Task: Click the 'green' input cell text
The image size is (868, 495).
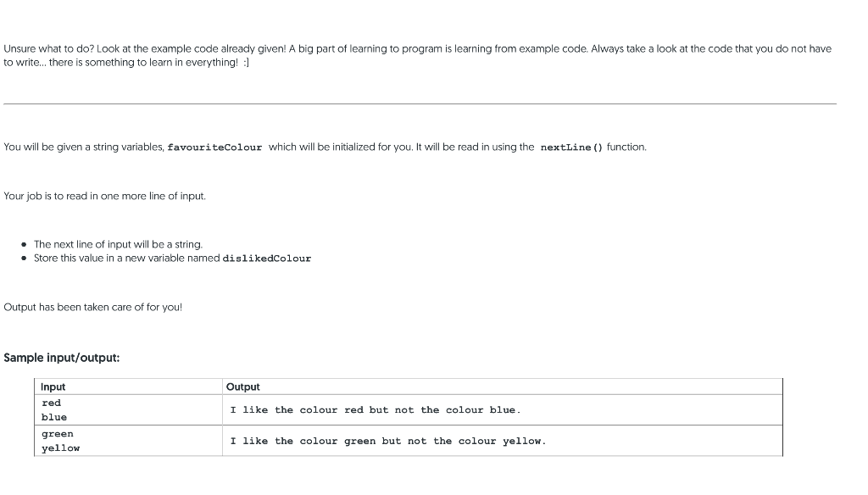Action: click(x=58, y=434)
